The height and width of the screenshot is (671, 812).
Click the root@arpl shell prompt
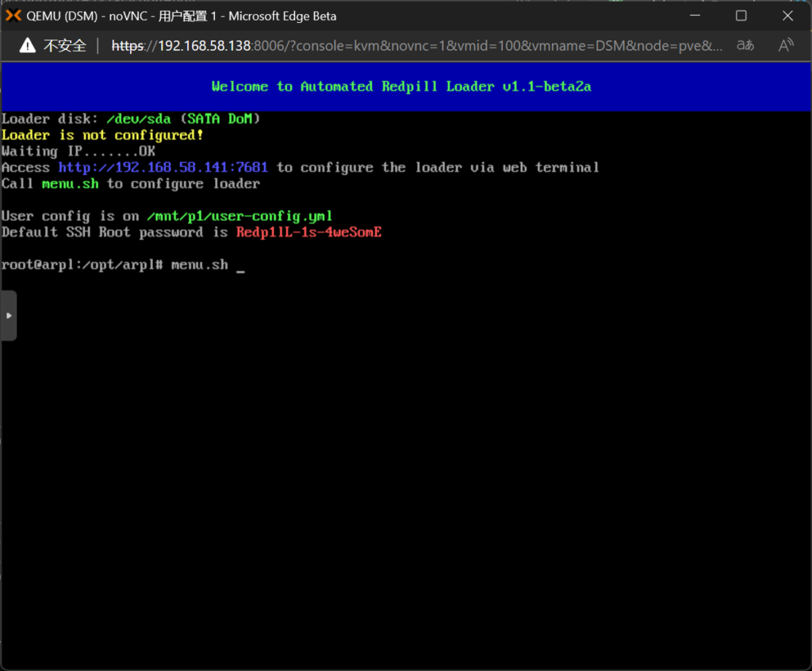click(83, 265)
